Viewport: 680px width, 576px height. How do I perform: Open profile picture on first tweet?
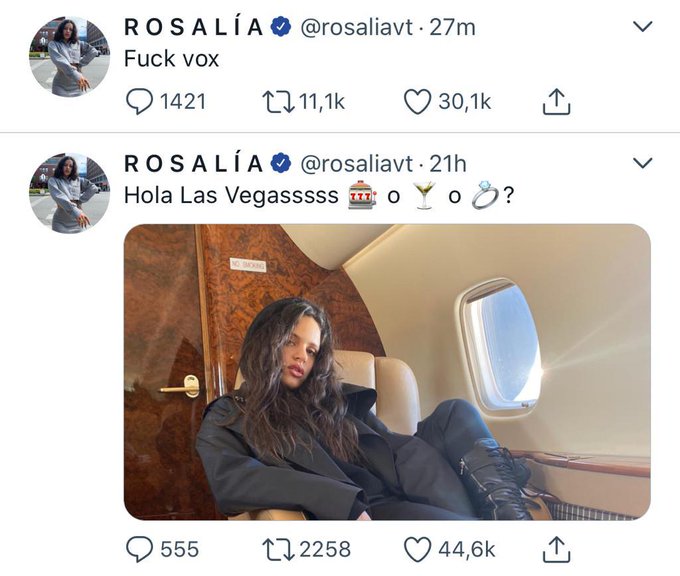pyautogui.click(x=69, y=57)
